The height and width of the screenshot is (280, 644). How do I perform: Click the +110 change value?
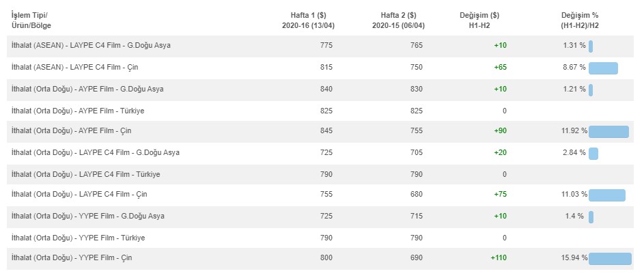click(499, 258)
